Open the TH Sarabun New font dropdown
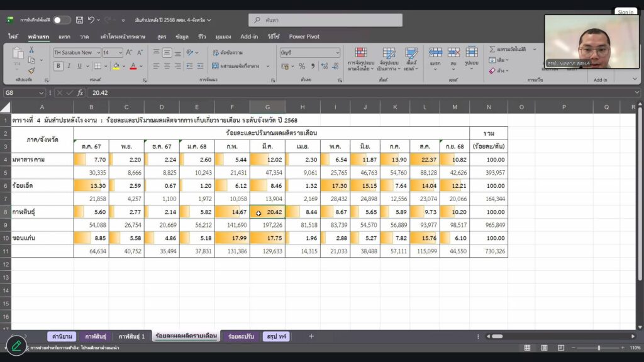 click(75, 53)
